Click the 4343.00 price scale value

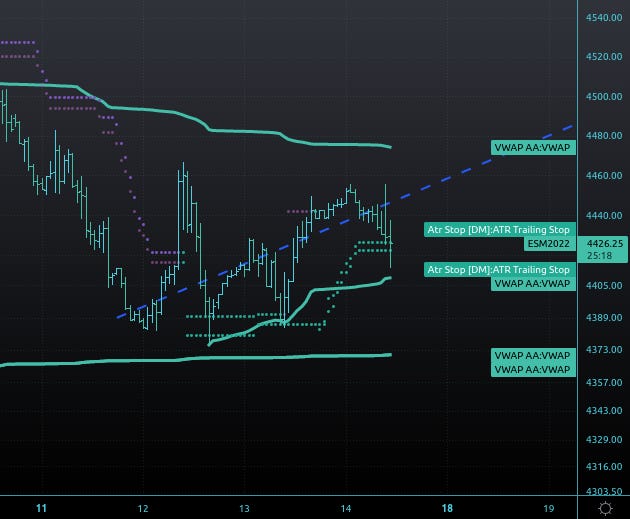coord(604,411)
